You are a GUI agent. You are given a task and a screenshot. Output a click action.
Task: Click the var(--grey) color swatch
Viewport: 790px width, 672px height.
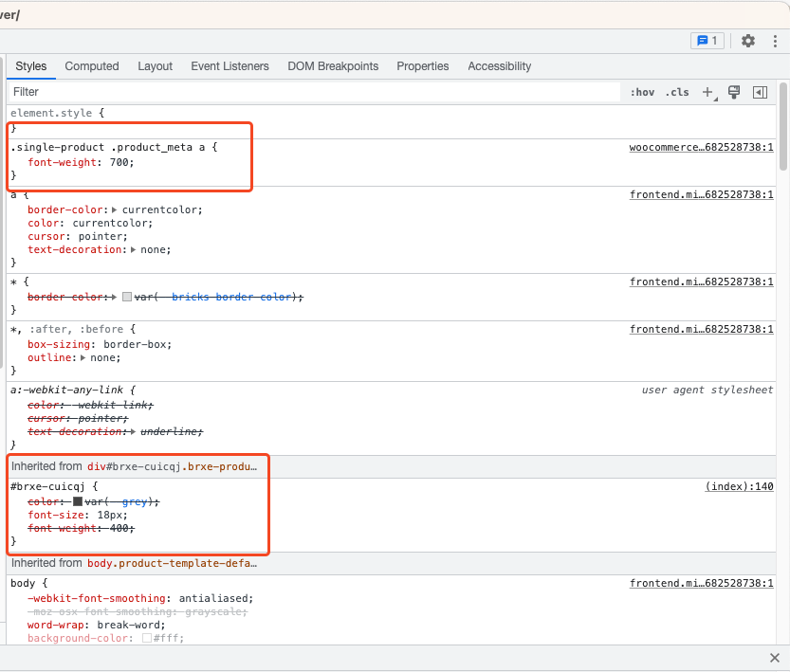(x=79, y=501)
